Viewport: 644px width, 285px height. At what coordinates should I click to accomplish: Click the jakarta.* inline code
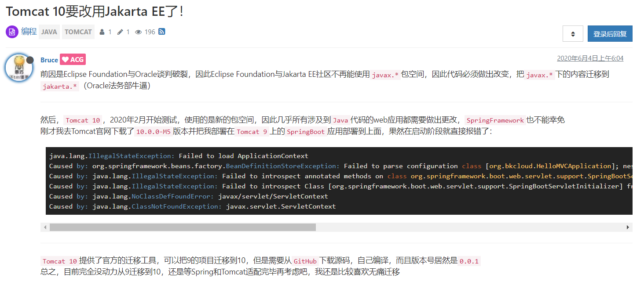[x=60, y=86]
